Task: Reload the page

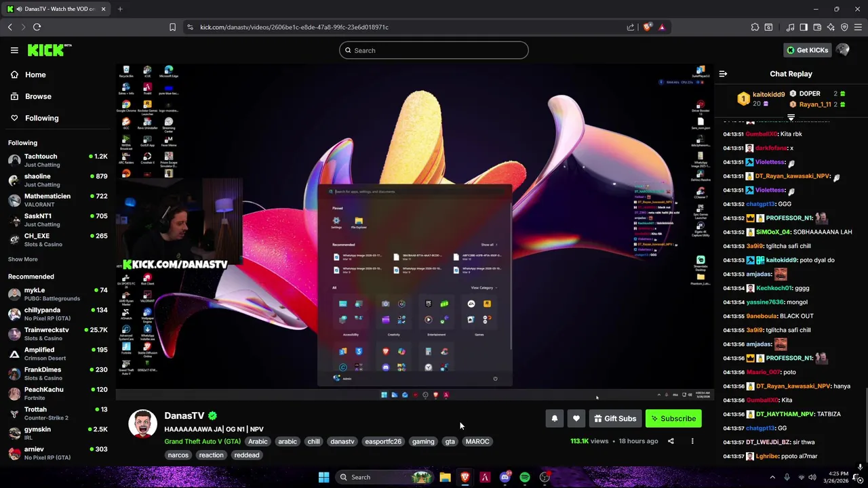Action: [x=37, y=27]
